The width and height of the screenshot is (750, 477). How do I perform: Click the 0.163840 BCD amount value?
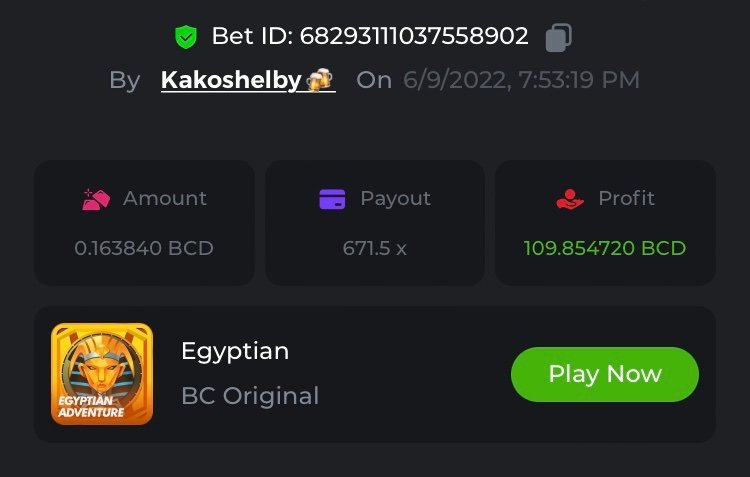point(144,248)
